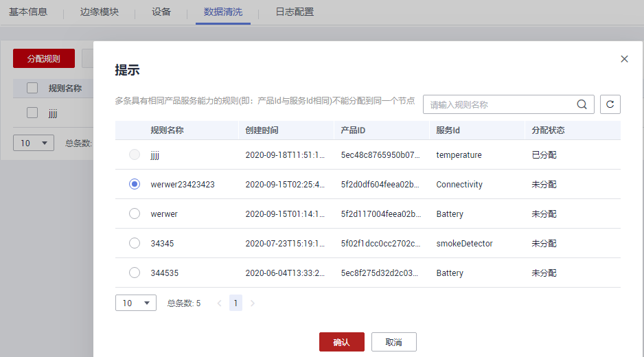Click creation time 2020-09-15T02:25:4...
Image resolution: width=644 pixels, height=357 pixels.
(285, 185)
